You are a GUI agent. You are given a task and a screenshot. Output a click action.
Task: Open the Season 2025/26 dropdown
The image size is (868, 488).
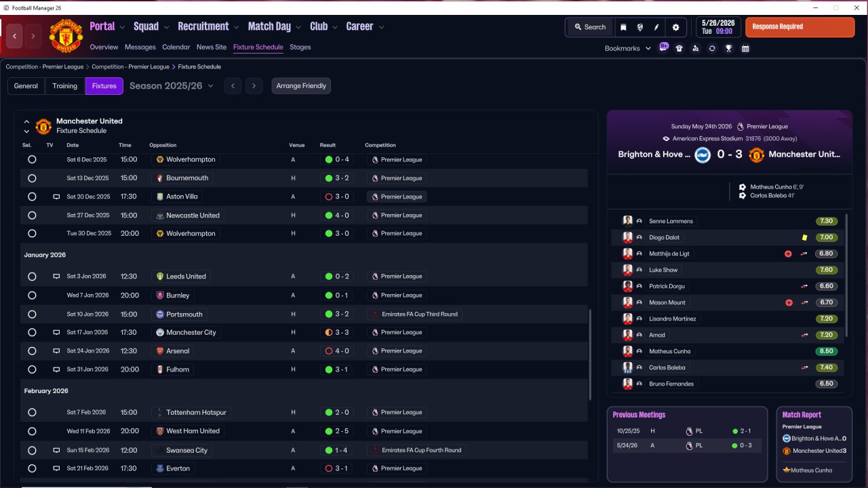pos(172,86)
